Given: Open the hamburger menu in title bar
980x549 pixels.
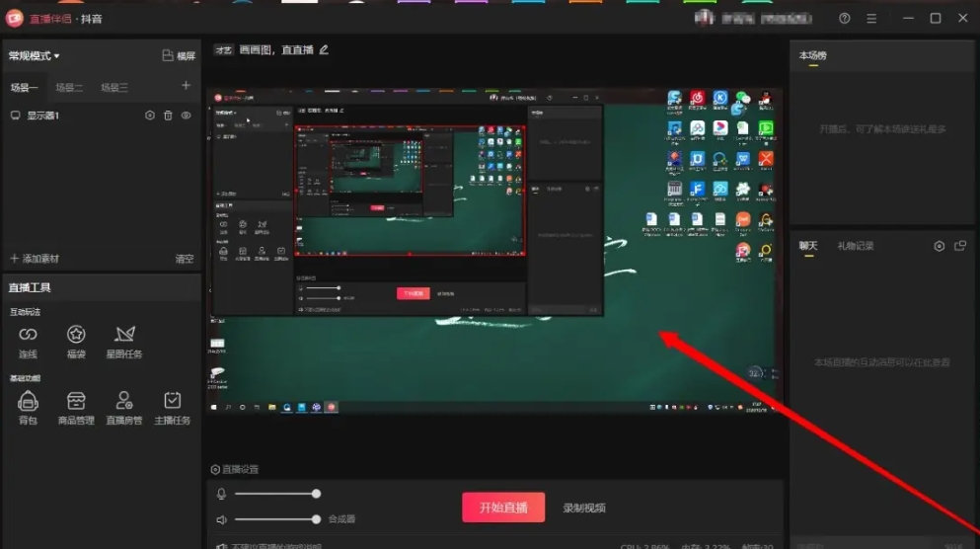Looking at the screenshot, I should pyautogui.click(x=871, y=19).
